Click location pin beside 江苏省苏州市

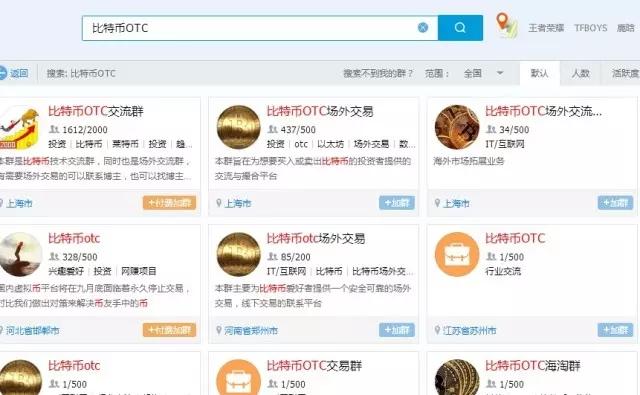438,330
